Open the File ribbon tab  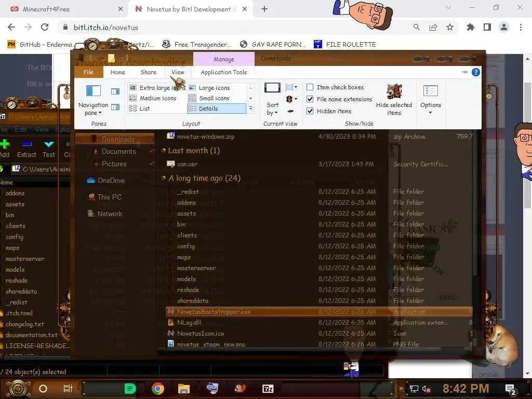[88, 72]
